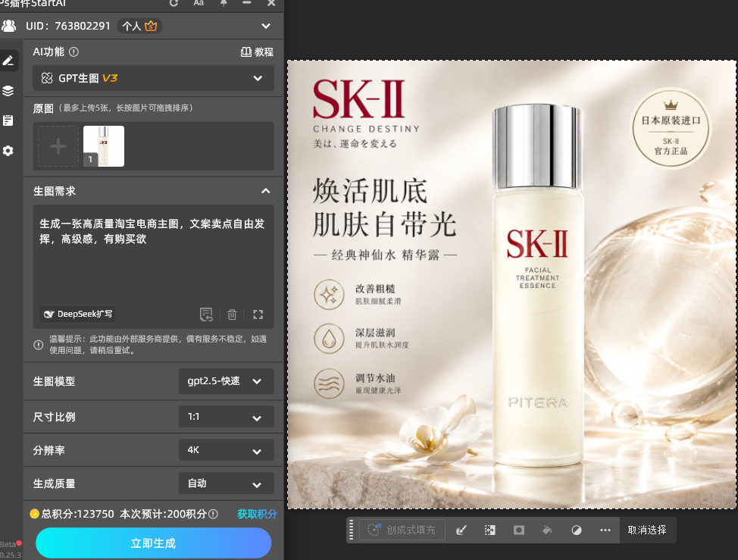738x560 pixels.
Task: Pin the StartAI plugin panel
Action: (x=224, y=3)
